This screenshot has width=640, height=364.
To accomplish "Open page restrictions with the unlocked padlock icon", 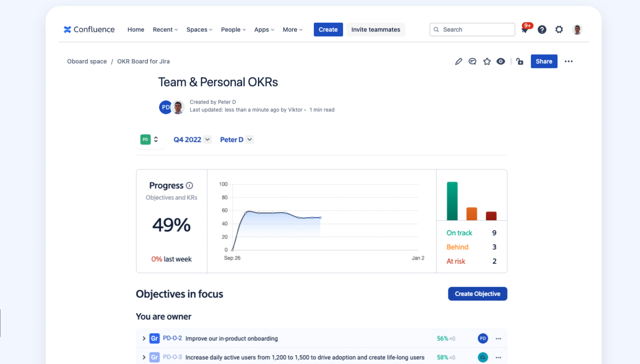I will (x=520, y=61).
